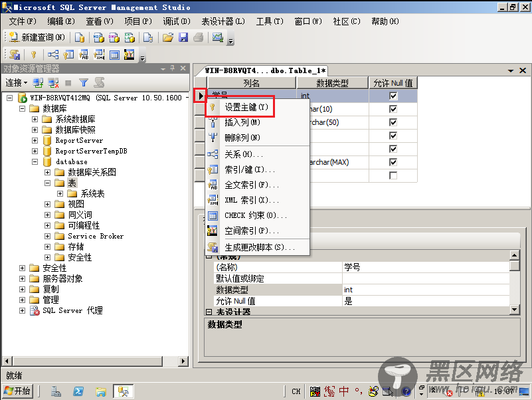Uncheck Allow Null for the int row
532x400 pixels.
click(x=393, y=96)
